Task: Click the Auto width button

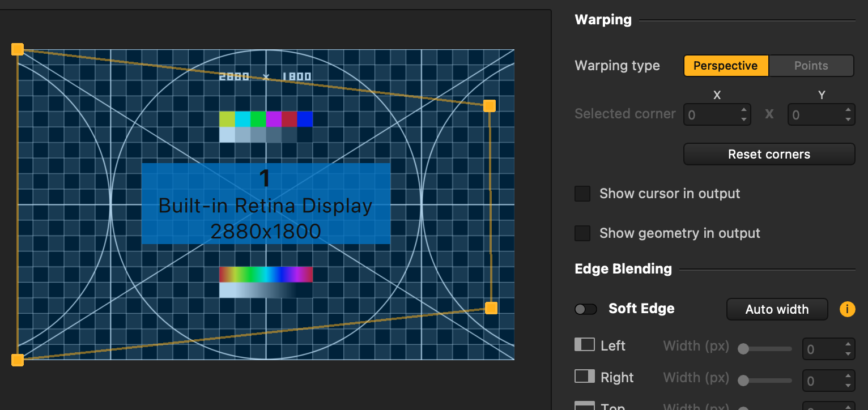Action: pos(777,309)
